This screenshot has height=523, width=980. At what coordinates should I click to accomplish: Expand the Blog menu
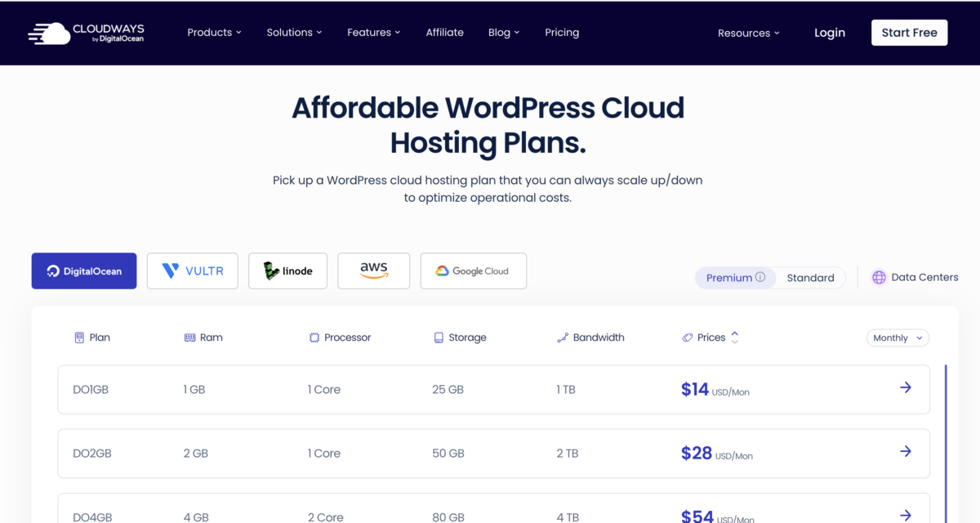(x=504, y=33)
